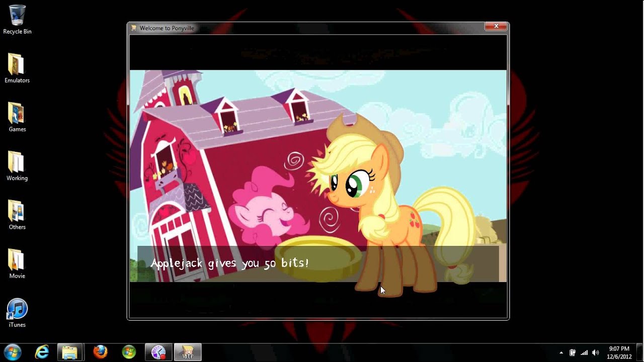Screen dimensions: 644x362
Task: Open the Recycle Bin desktop icon
Action: [17, 20]
